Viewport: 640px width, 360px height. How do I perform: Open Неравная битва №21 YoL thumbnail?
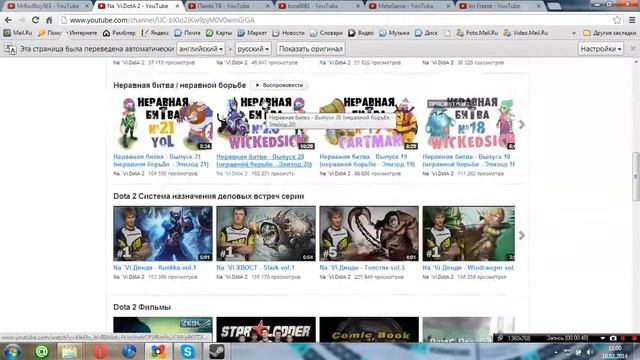coord(163,123)
